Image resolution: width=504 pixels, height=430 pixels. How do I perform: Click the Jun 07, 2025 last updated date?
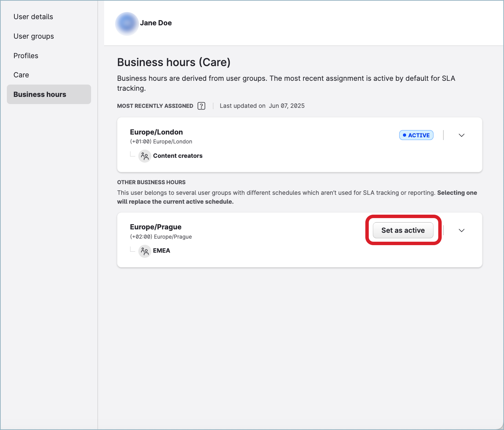tap(287, 106)
